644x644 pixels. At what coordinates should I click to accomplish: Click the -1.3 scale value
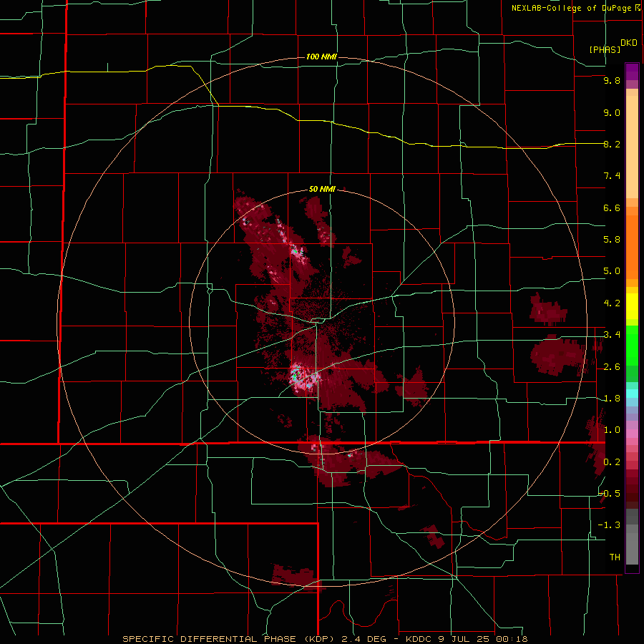[610, 525]
